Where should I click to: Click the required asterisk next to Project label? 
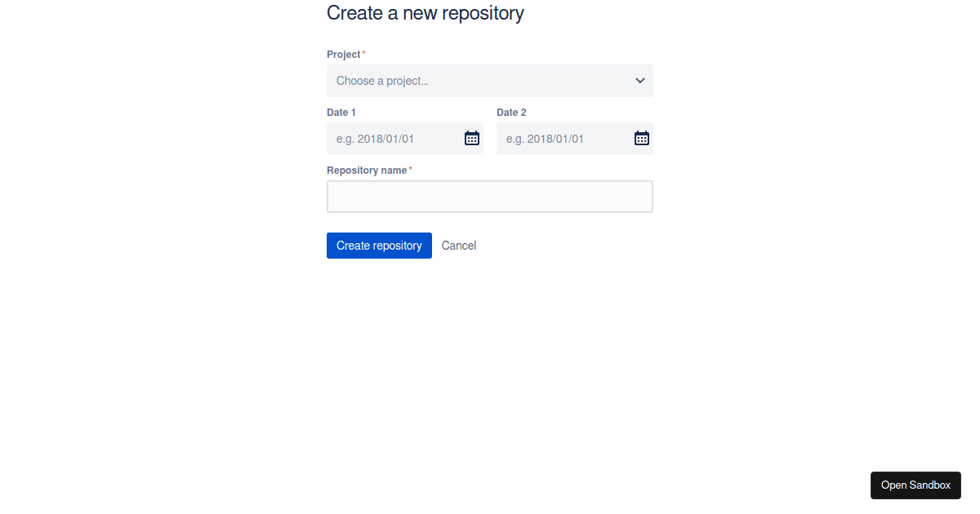pyautogui.click(x=363, y=51)
